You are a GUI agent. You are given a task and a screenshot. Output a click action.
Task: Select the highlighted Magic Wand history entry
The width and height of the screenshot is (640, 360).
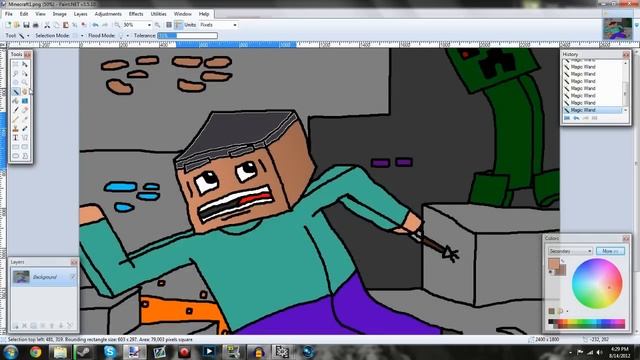point(593,110)
